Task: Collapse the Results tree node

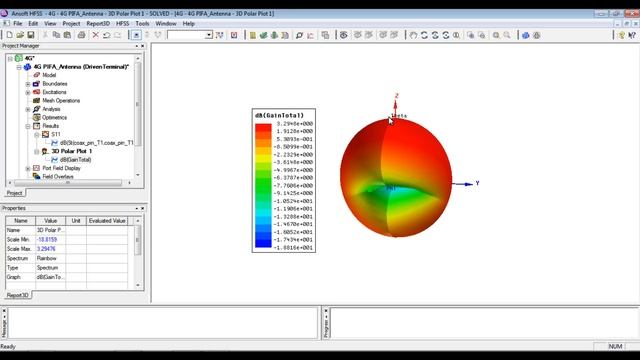Action: pyautogui.click(x=28, y=127)
